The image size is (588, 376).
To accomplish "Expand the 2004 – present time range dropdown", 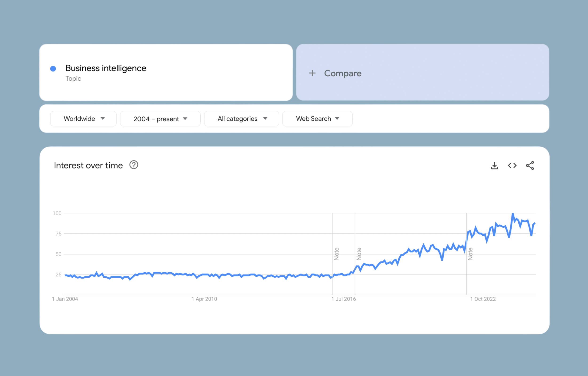I will click(x=159, y=119).
